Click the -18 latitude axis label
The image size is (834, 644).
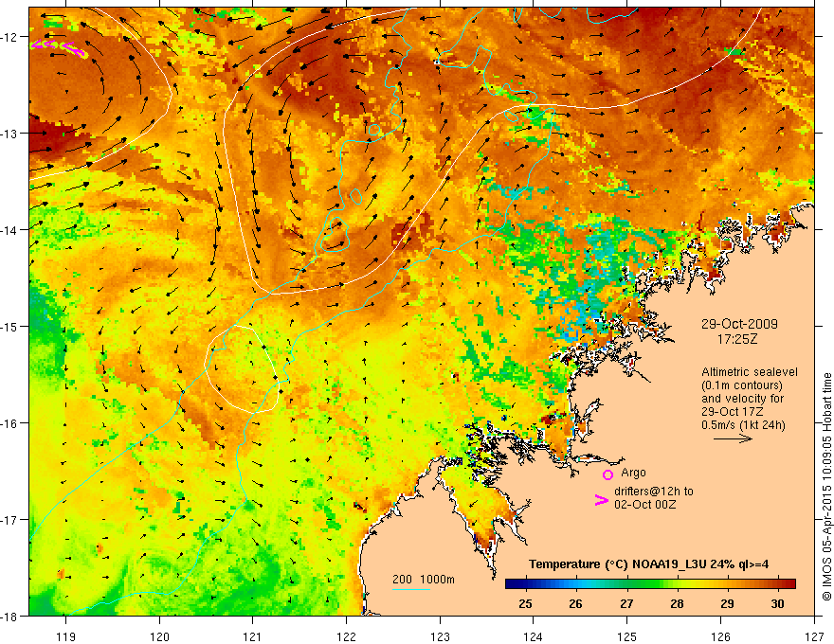tap(10, 616)
